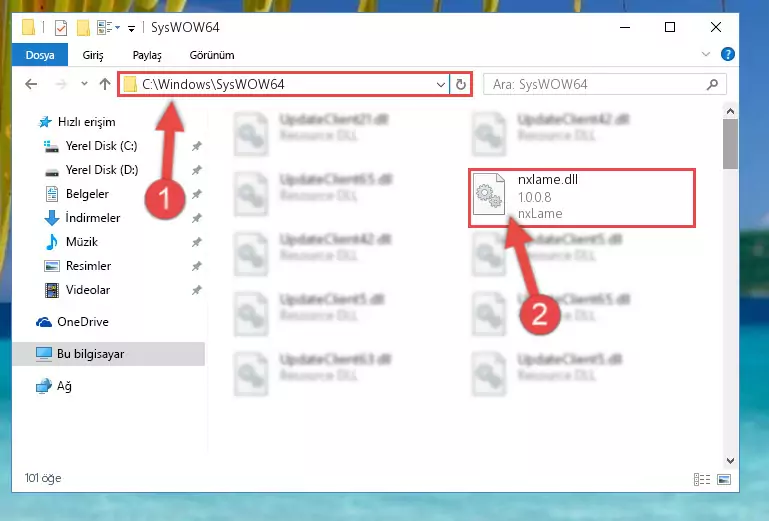Open Hızlı erişim in the navigation pane
This screenshot has width=769, height=521.
(x=86, y=122)
